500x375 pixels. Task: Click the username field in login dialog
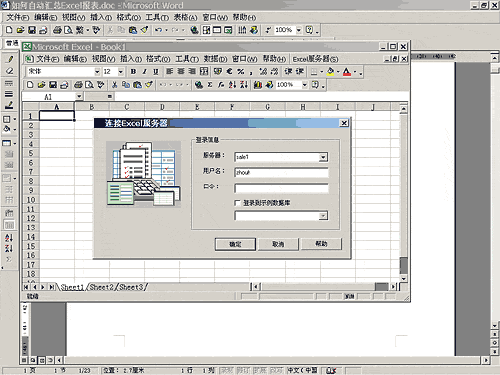[x=281, y=172]
